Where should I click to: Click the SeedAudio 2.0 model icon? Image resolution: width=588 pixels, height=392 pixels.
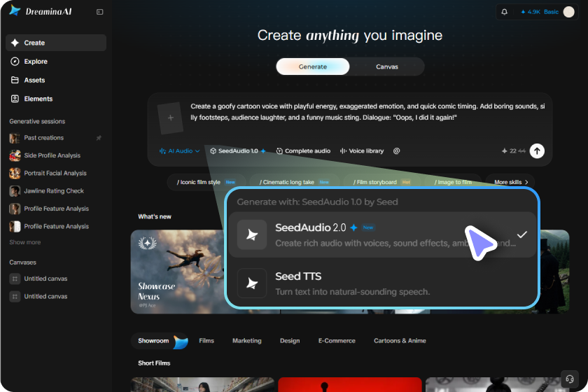coord(252,234)
